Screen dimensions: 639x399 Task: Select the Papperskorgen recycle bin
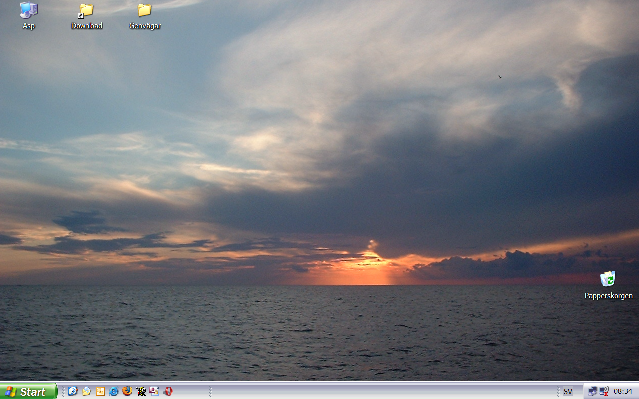click(x=608, y=285)
